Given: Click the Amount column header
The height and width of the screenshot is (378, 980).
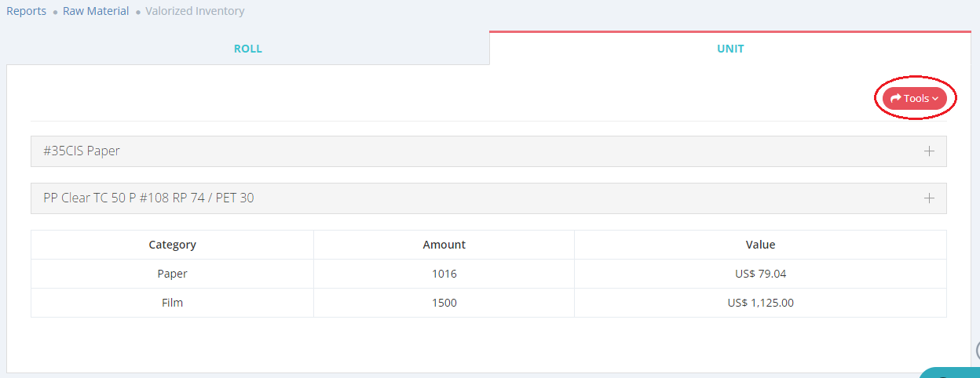Looking at the screenshot, I should 444,245.
